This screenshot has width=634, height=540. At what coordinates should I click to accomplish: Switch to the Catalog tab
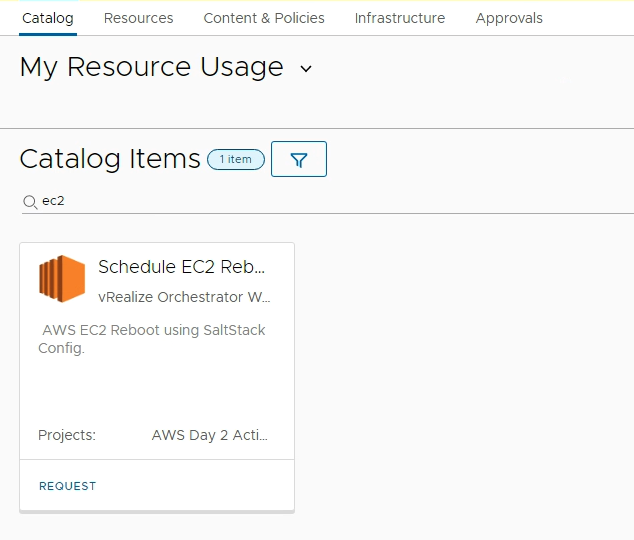click(47, 18)
